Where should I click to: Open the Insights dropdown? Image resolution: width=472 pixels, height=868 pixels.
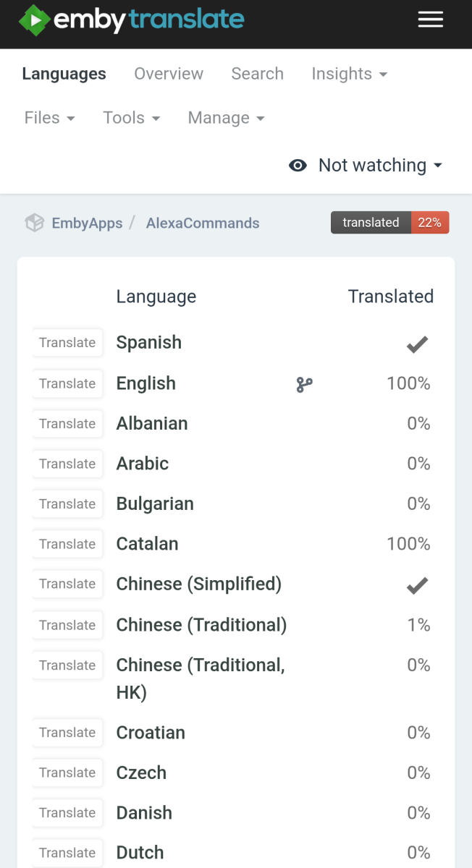(350, 74)
